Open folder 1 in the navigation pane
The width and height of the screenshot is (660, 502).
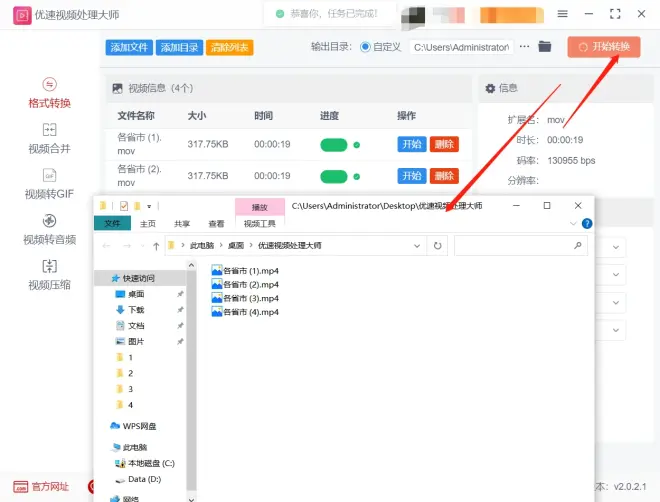(x=130, y=357)
